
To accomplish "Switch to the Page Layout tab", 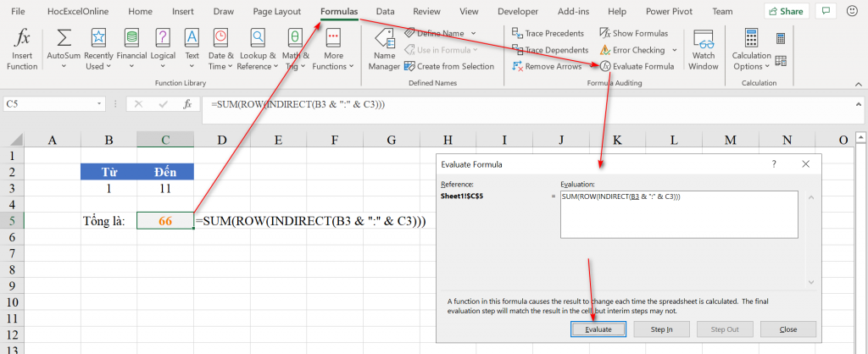I will tap(277, 11).
